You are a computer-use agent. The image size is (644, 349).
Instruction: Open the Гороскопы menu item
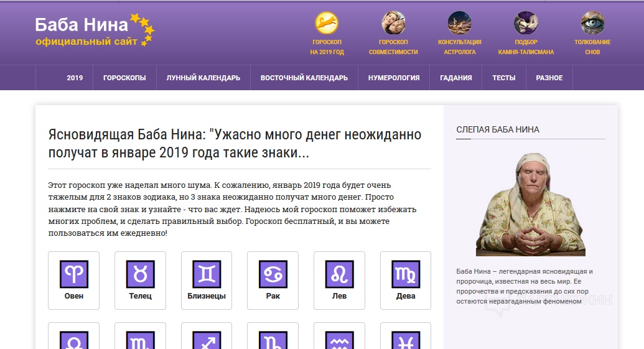coord(124,78)
